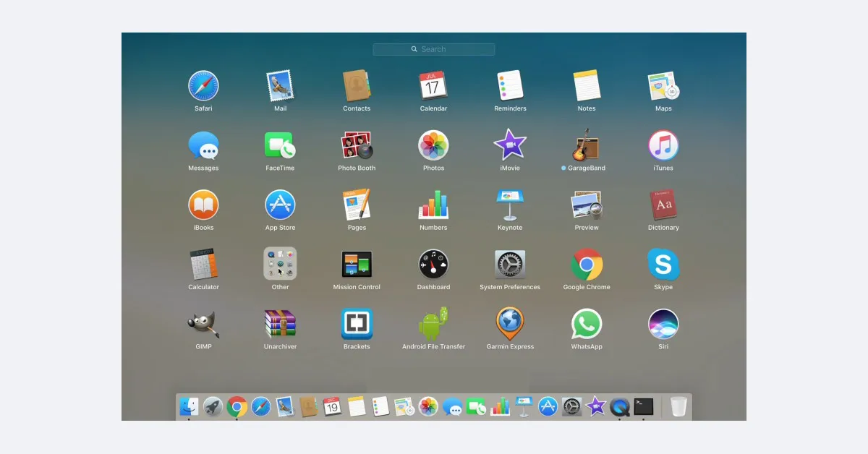Open Trash in the Dock
Viewport: 868px width, 454px height.
[x=678, y=406]
